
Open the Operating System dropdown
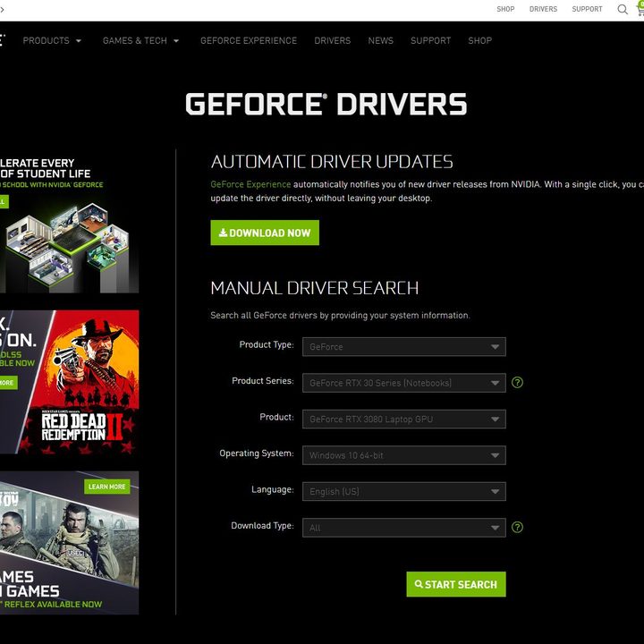[x=403, y=455]
